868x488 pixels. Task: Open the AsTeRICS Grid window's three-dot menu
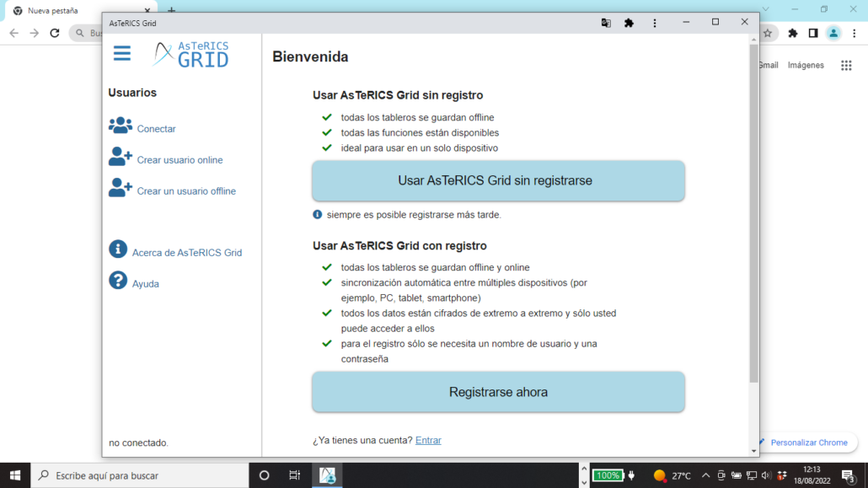pos(655,23)
